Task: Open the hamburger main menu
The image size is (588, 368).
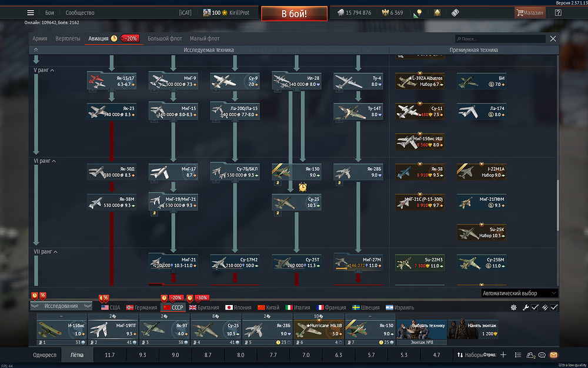Action: [x=31, y=13]
